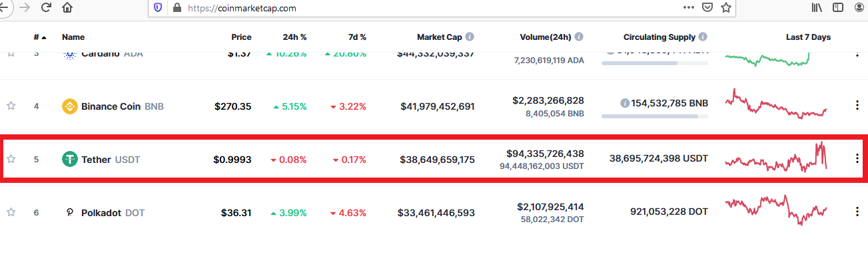Screen dimensions: 868x274
Task: Open Binance Coin volume $2,283,266,828 link
Action: [x=548, y=100]
